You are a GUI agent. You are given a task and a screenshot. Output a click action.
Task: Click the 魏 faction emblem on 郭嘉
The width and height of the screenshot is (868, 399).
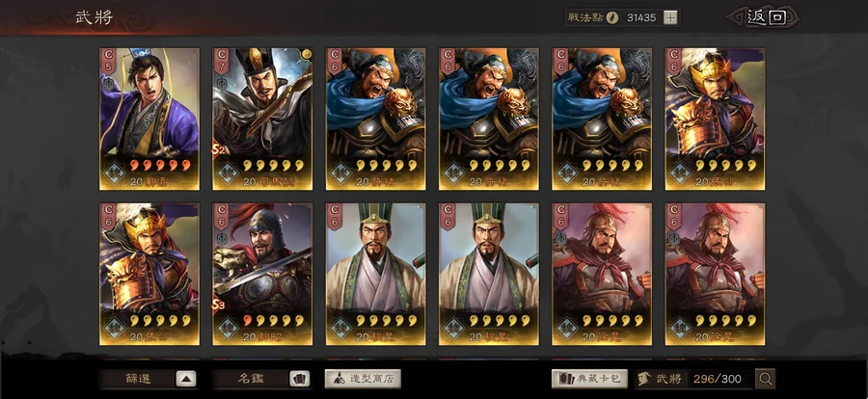(x=115, y=173)
